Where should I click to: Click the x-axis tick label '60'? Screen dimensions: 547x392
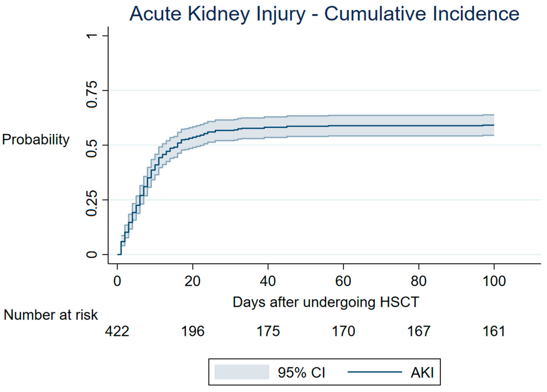(343, 281)
